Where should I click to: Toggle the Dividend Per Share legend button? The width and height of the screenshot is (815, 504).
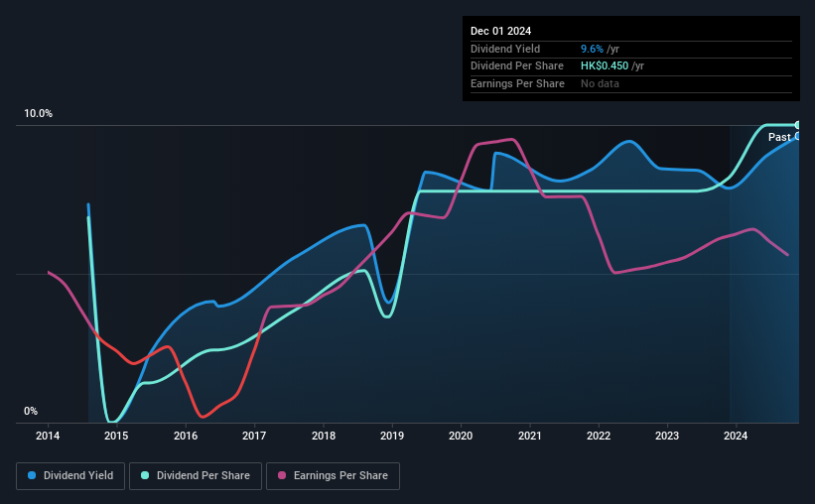point(196,476)
